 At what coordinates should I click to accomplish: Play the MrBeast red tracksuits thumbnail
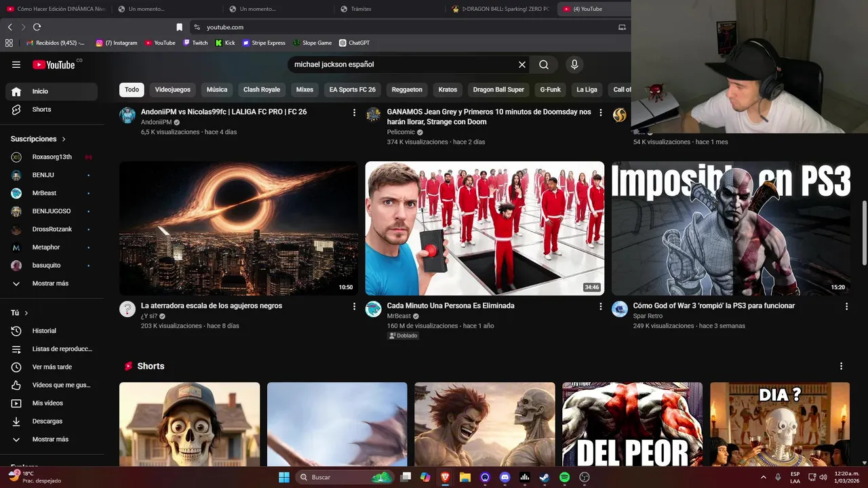pos(485,228)
